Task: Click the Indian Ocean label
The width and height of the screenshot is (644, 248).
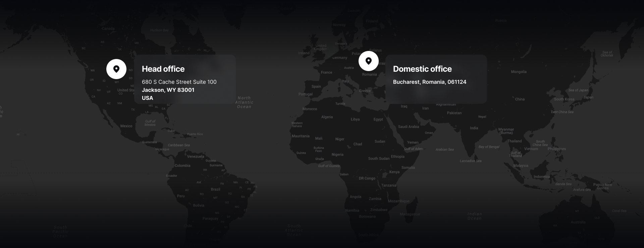Action: [474, 216]
